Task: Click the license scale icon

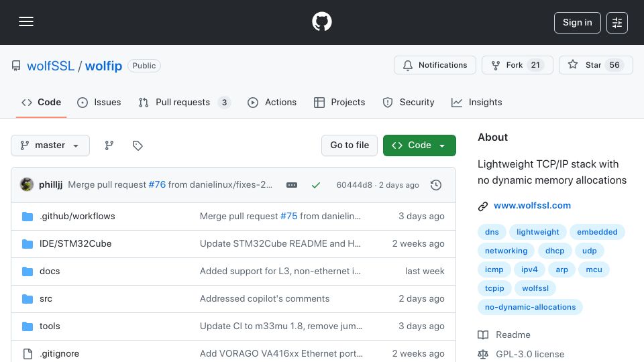Action: coord(483,354)
